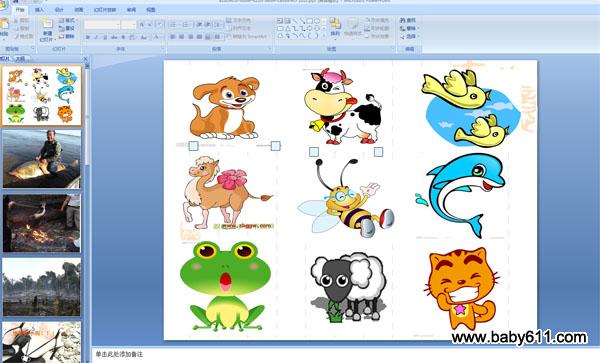This screenshot has width=600, height=363.
Task: Switch to the Outline pane tab
Action: [x=20, y=59]
